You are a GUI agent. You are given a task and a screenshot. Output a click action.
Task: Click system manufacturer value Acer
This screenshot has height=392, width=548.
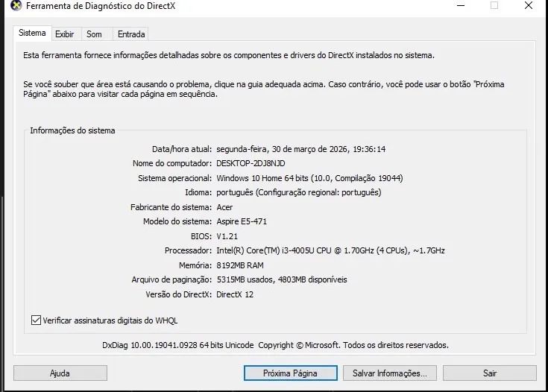(x=224, y=207)
